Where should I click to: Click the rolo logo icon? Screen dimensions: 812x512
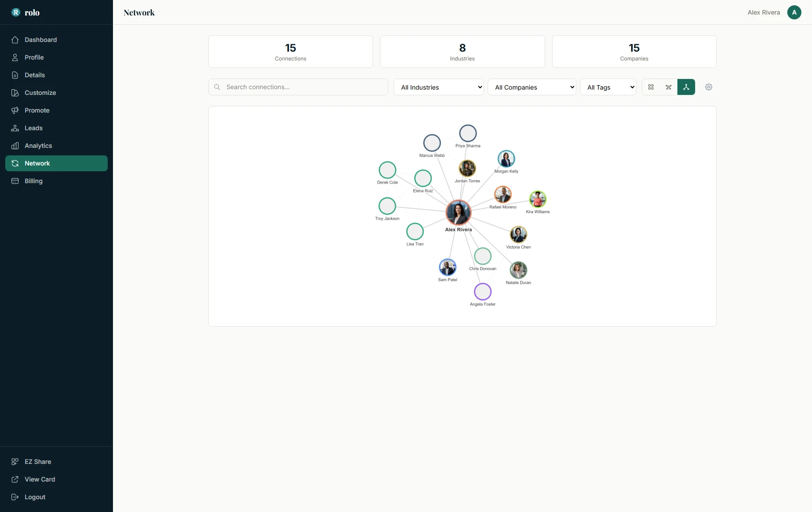[x=16, y=12]
